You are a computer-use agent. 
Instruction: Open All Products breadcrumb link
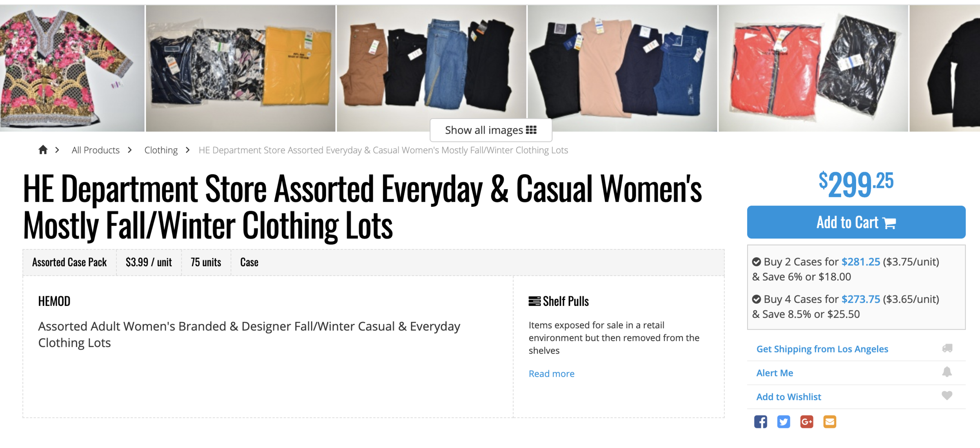pos(96,150)
